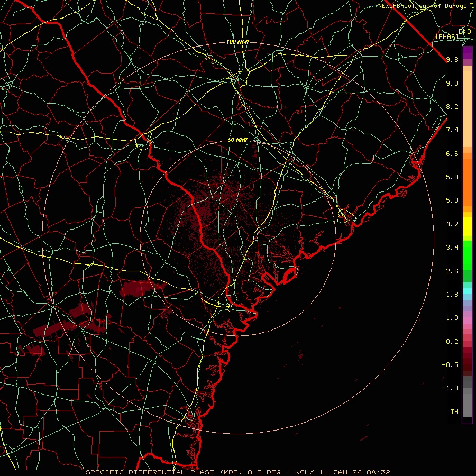Select the peach swatch on the color bar

[x=467, y=108]
